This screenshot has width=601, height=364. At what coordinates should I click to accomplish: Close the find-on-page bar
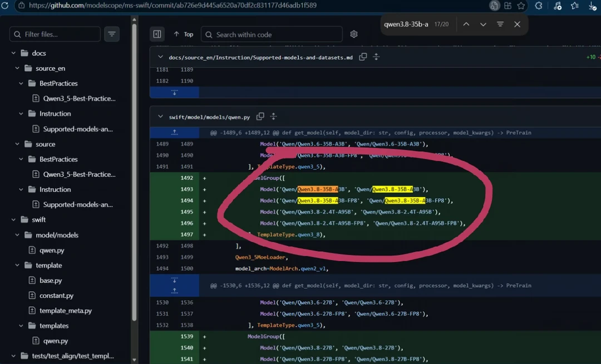point(517,24)
